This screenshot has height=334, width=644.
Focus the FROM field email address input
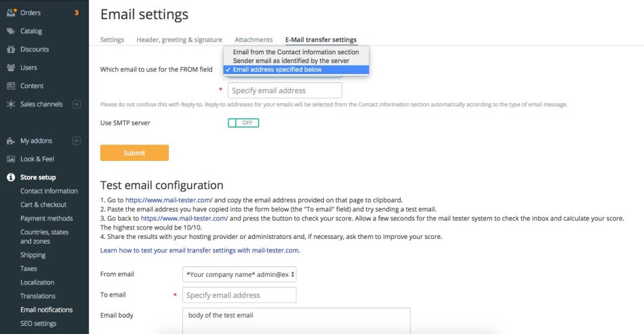click(285, 90)
